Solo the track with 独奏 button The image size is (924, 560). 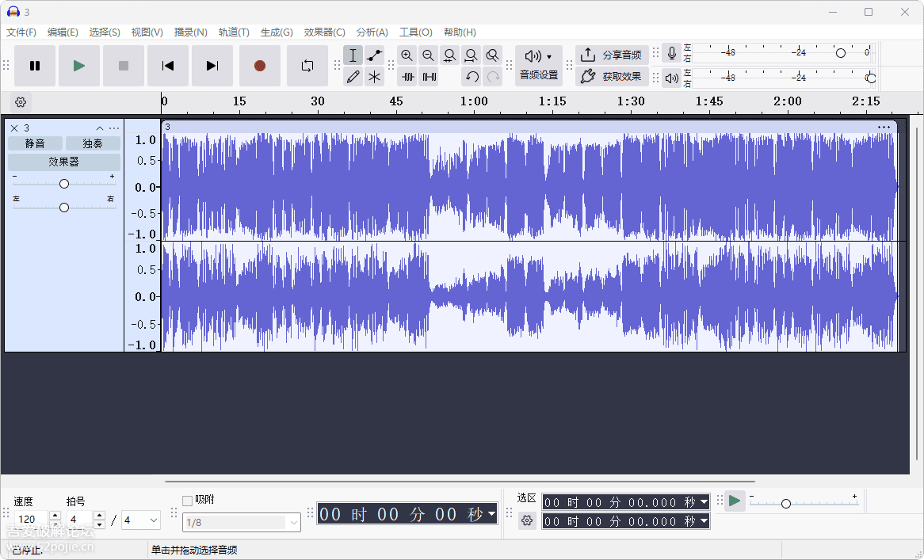93,143
